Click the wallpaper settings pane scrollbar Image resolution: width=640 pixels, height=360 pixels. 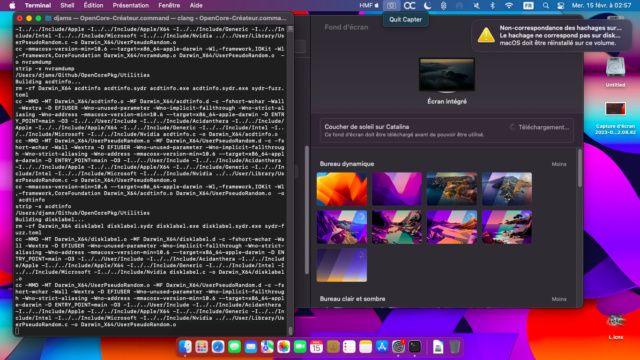tap(580, 168)
